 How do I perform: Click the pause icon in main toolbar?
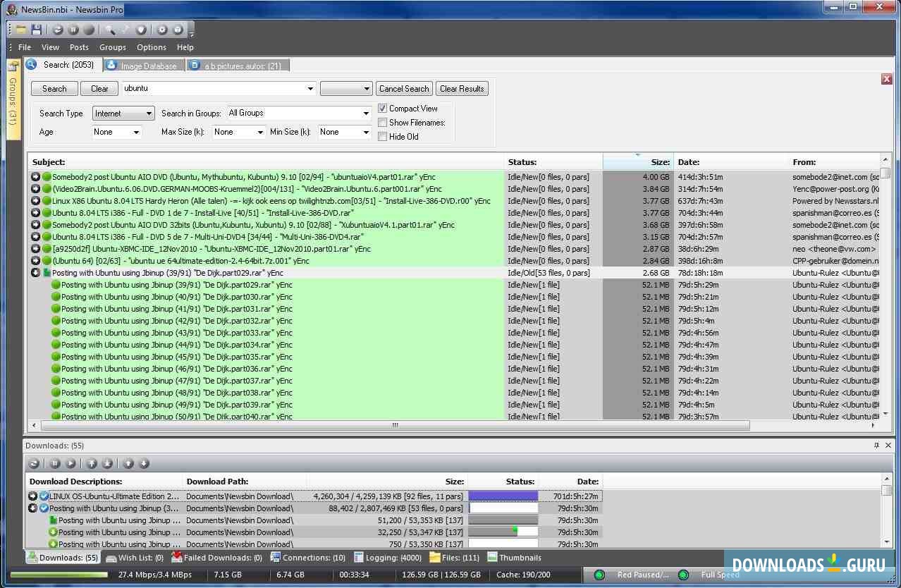click(73, 30)
